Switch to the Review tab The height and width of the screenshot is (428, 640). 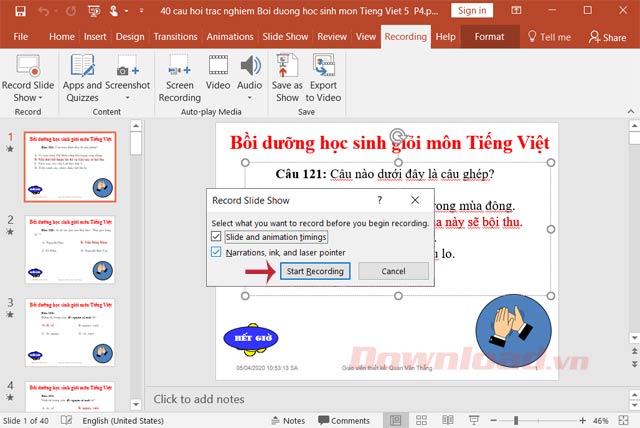click(332, 37)
